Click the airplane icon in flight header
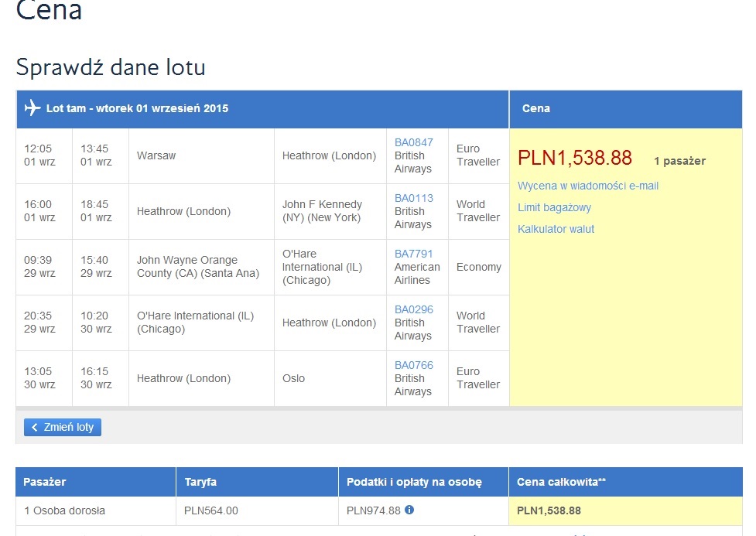This screenshot has height=536, width=756. tap(32, 108)
